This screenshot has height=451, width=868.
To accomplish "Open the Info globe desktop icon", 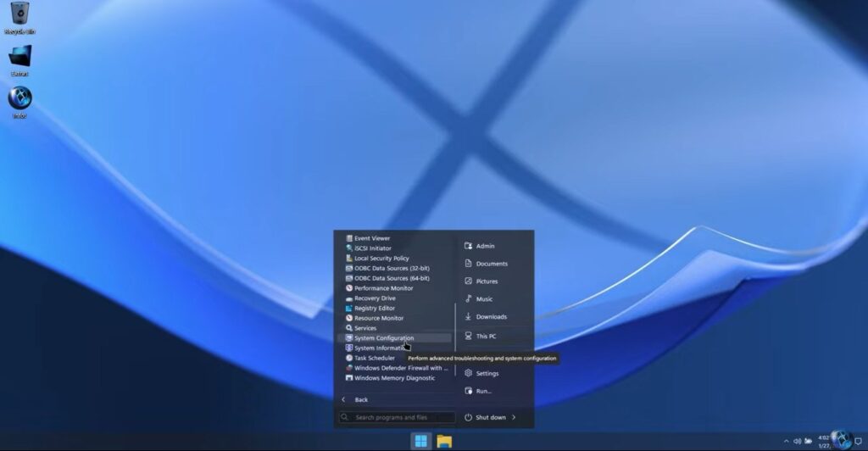I will (19, 103).
